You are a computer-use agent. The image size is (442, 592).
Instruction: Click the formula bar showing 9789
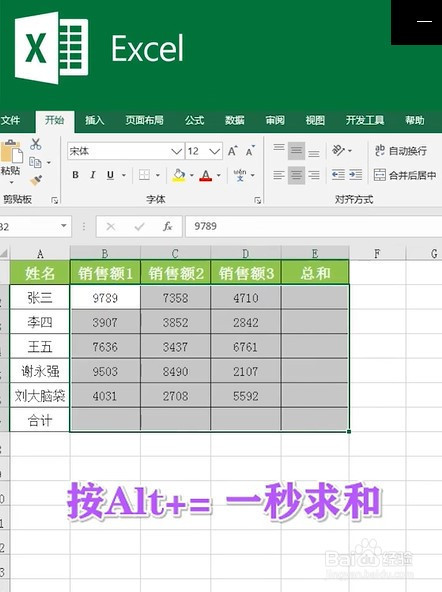[313, 226]
